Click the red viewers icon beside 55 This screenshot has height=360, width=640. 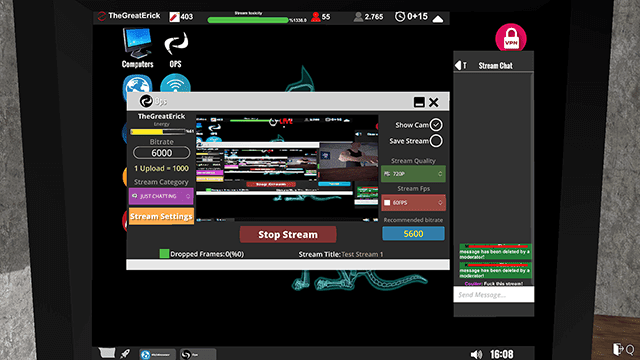click(316, 17)
